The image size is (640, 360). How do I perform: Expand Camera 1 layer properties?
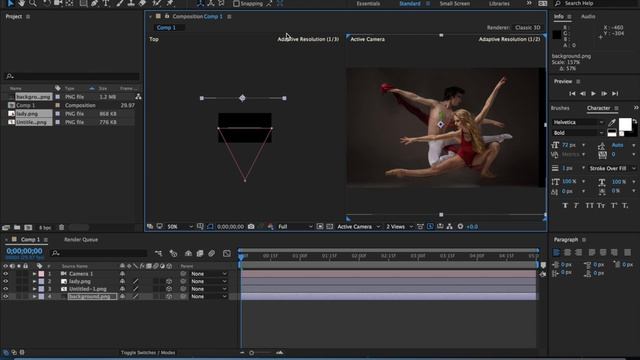click(34, 274)
